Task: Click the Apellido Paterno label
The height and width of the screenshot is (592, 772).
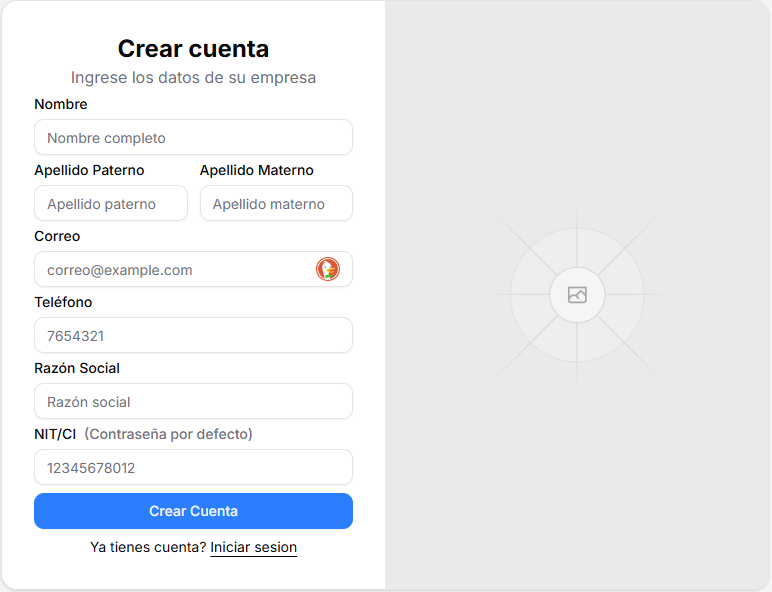Action: [89, 170]
